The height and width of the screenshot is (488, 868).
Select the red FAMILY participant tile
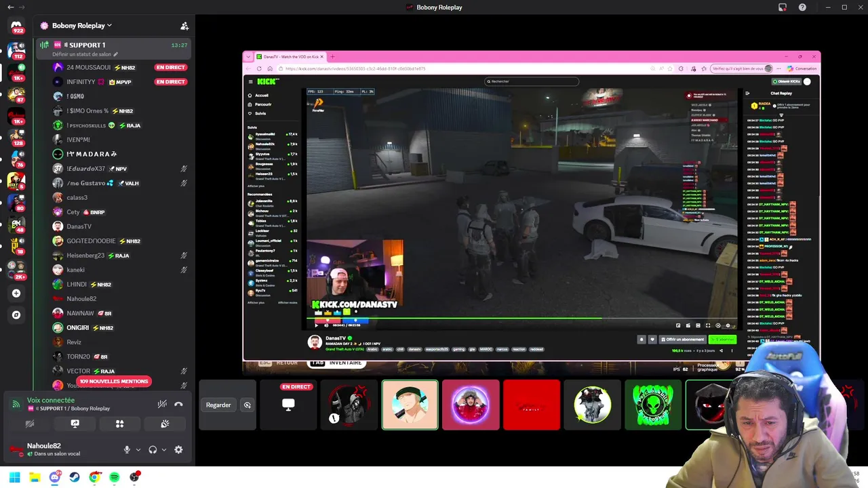[531, 405]
